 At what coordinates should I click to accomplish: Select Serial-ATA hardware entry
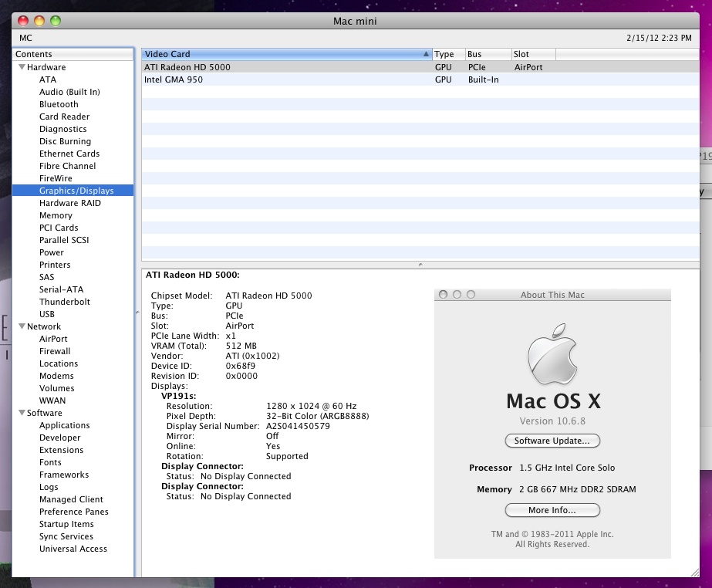61,289
